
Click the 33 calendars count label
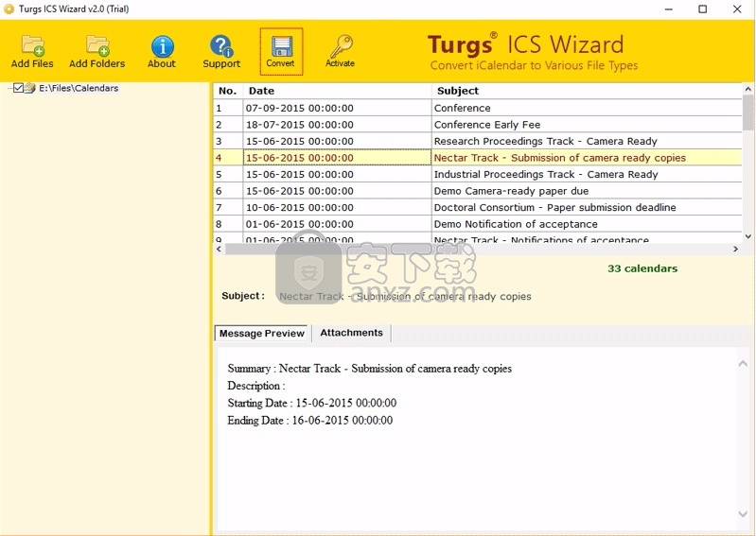tap(642, 268)
